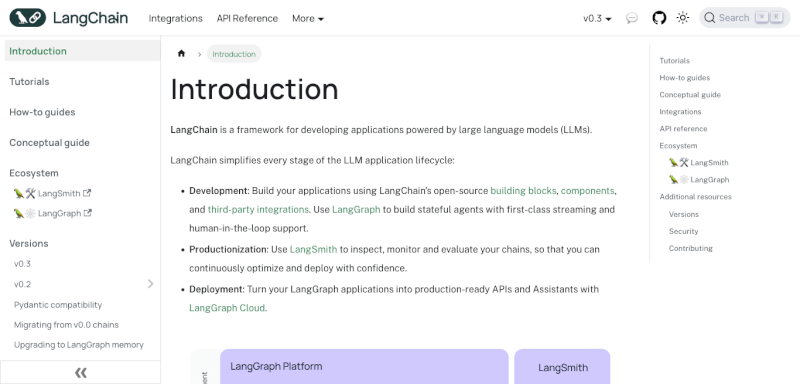Click Versions heading in the left sidebar

click(29, 243)
